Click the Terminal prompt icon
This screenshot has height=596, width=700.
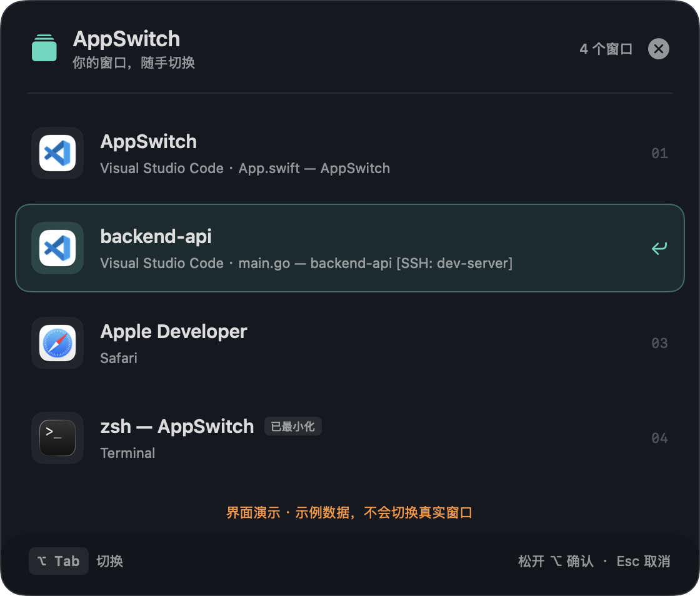[x=57, y=438]
